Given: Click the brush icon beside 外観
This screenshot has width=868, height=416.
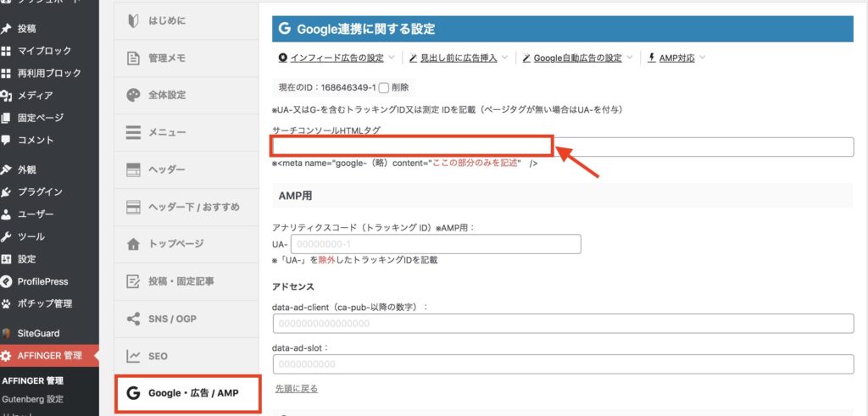Looking at the screenshot, I should tap(6, 169).
